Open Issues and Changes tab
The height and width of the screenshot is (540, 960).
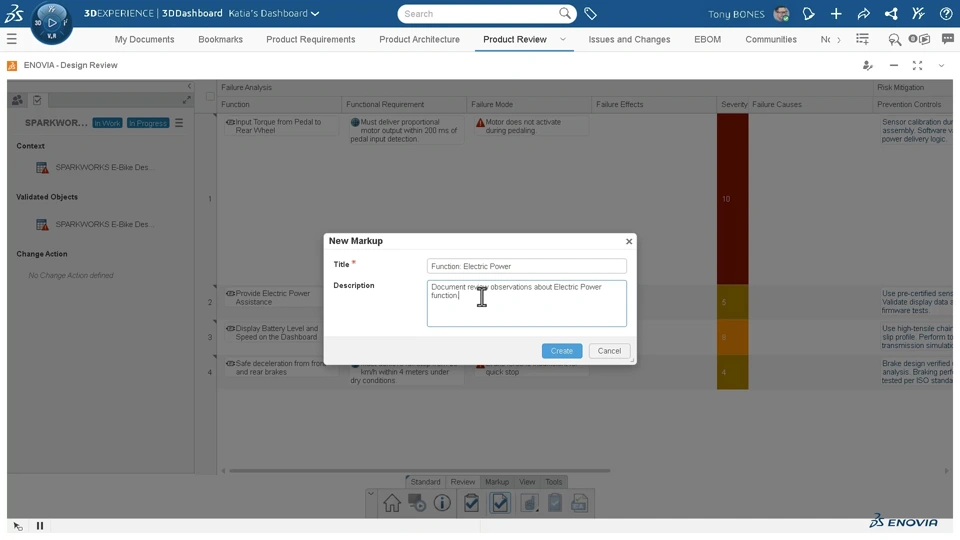click(629, 39)
